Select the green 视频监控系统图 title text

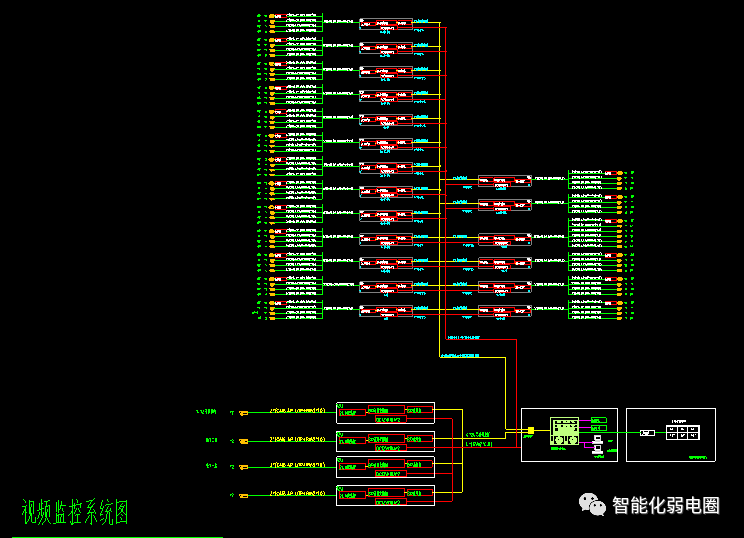tap(75, 512)
